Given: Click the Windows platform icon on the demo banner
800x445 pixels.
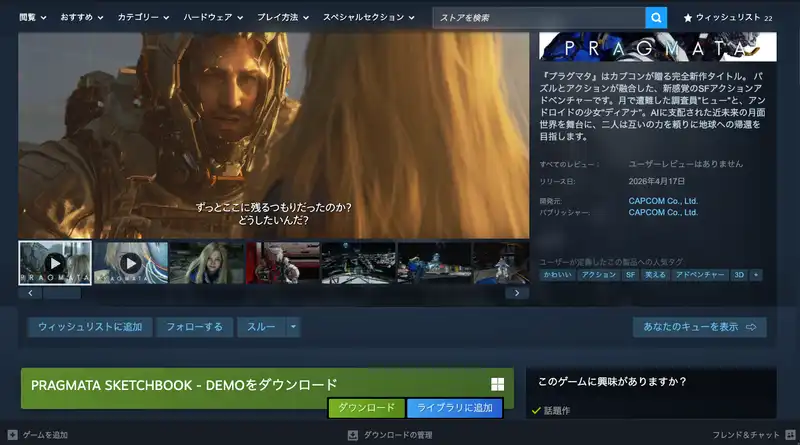Looking at the screenshot, I should pos(497,384).
